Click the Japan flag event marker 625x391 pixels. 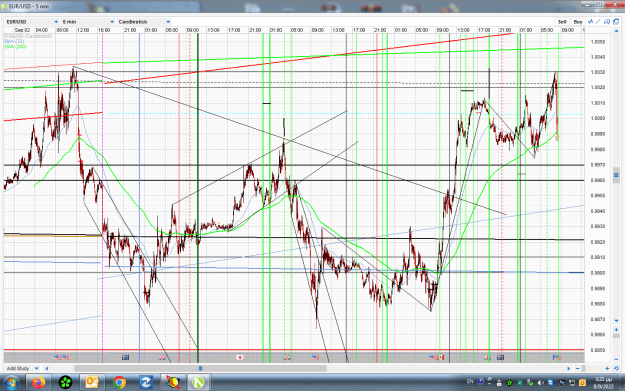240,357
